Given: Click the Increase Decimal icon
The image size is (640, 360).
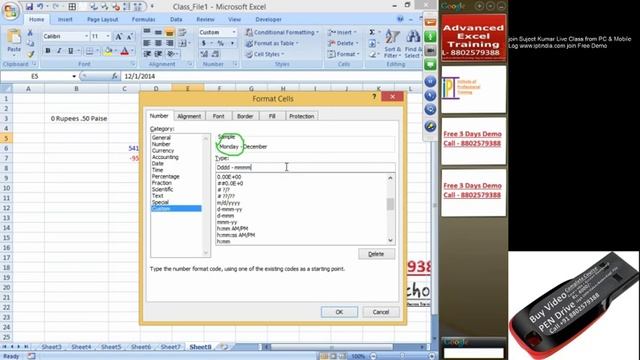Looking at the screenshot, I should (204, 53).
